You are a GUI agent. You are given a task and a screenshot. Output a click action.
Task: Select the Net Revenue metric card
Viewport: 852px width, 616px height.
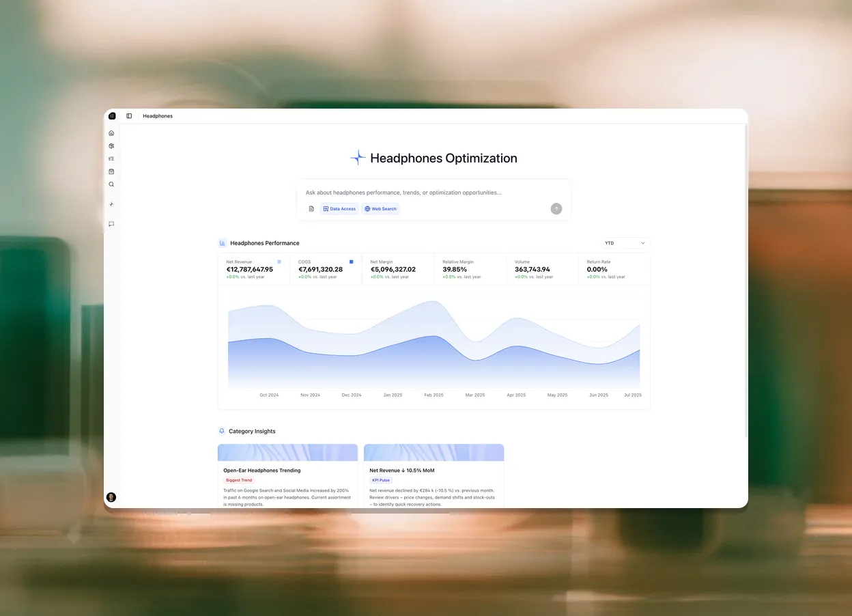pos(254,270)
